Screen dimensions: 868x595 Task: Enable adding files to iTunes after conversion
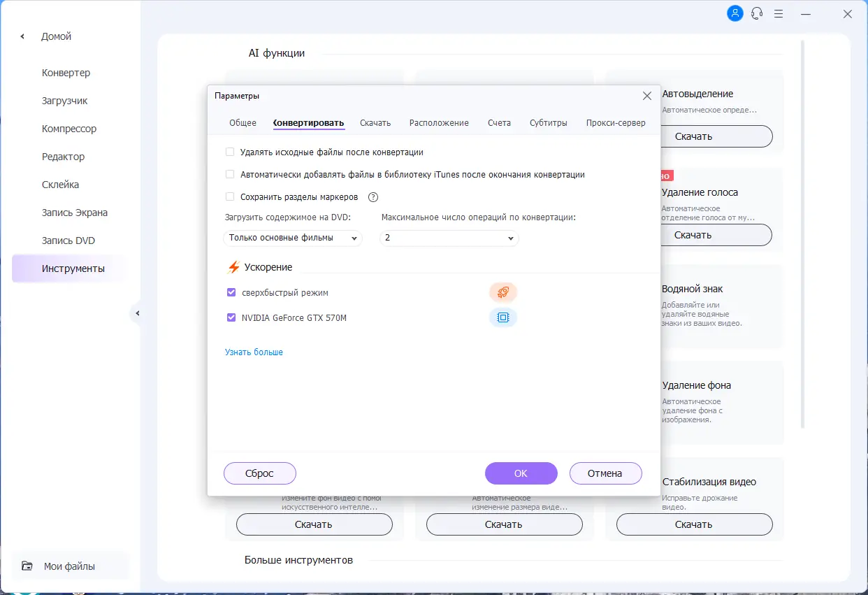click(x=230, y=173)
